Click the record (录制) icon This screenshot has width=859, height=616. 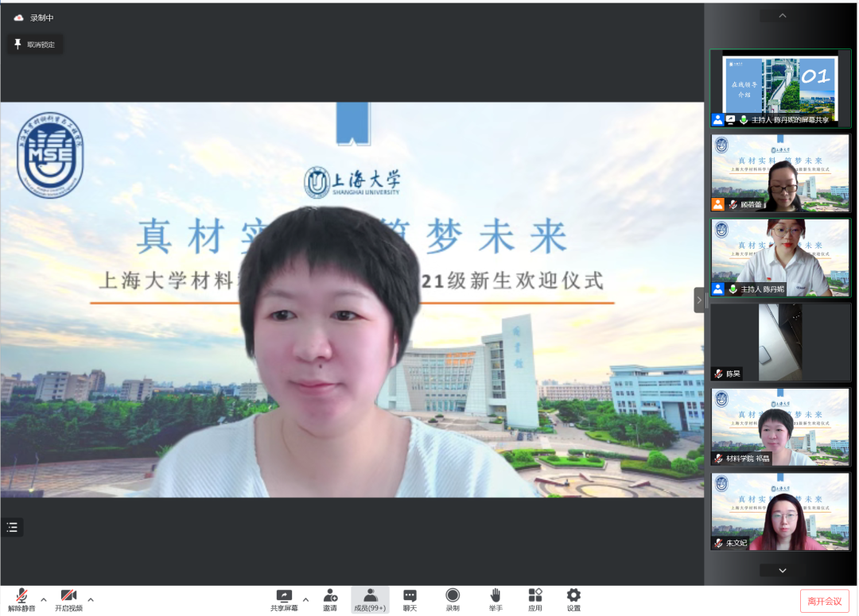453,599
